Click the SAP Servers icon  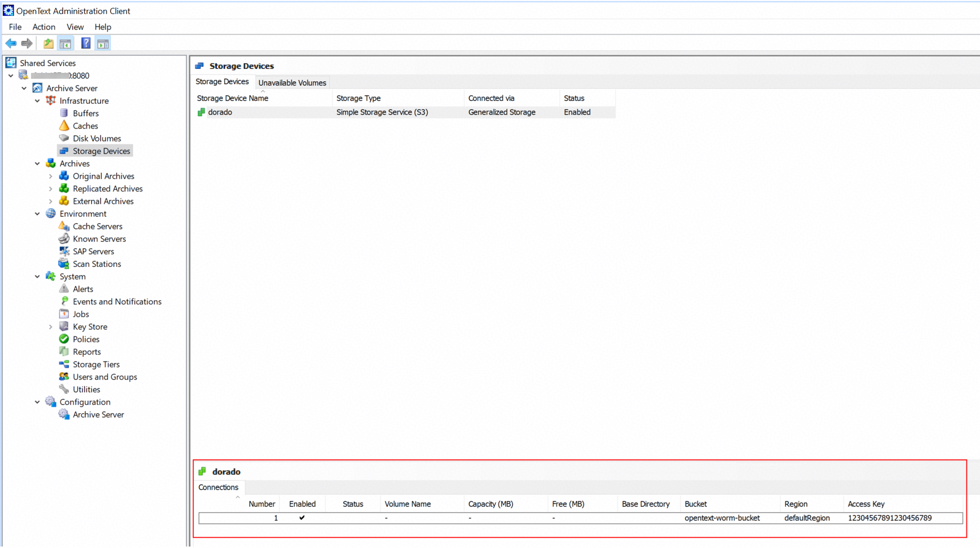64,252
